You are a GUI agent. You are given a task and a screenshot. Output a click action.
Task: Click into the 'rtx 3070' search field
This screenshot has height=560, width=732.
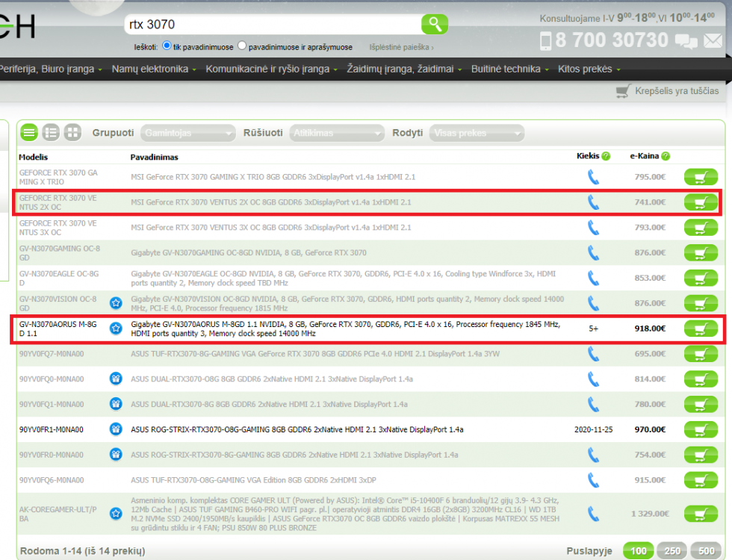pyautogui.click(x=273, y=24)
